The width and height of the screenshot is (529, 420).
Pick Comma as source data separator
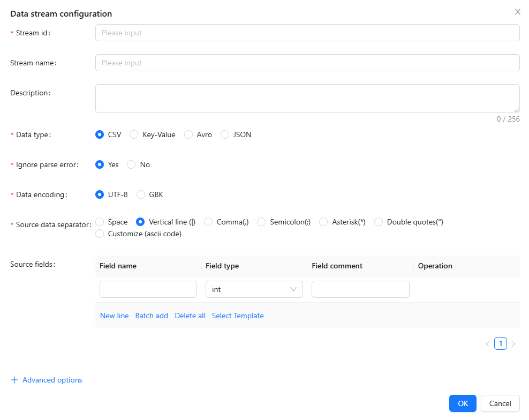(x=208, y=222)
